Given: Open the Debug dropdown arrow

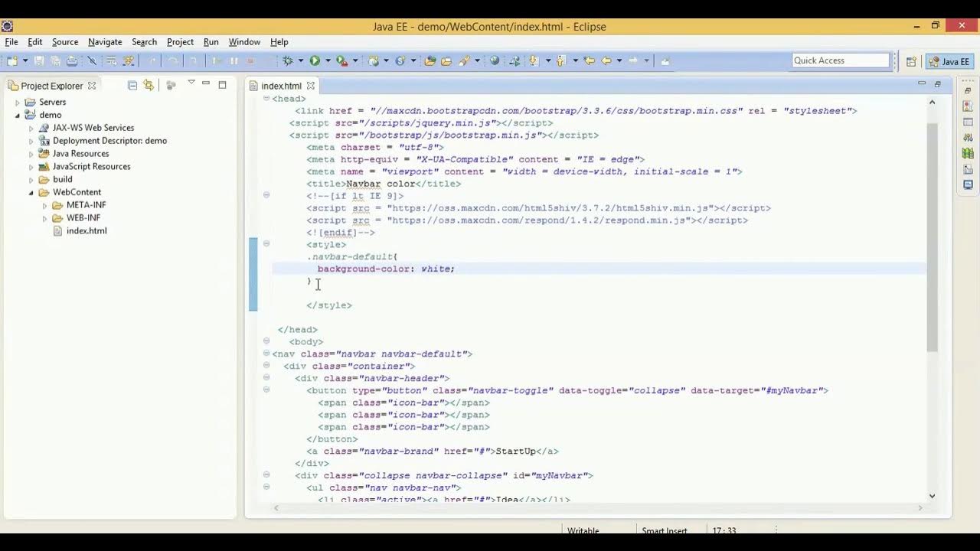Looking at the screenshot, I should (x=300, y=60).
